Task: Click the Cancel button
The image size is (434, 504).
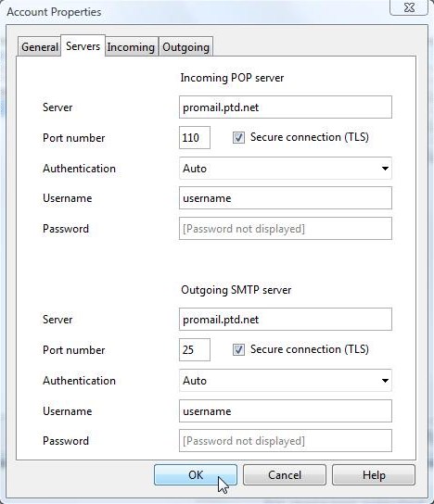Action: point(285,474)
